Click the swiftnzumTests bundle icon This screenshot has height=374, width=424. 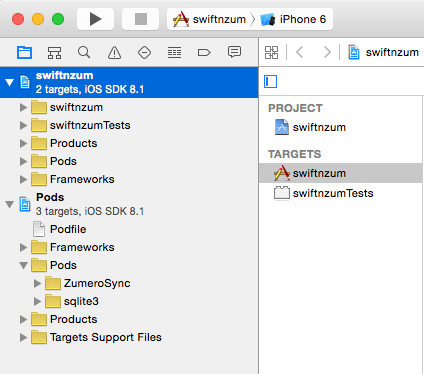click(x=282, y=193)
